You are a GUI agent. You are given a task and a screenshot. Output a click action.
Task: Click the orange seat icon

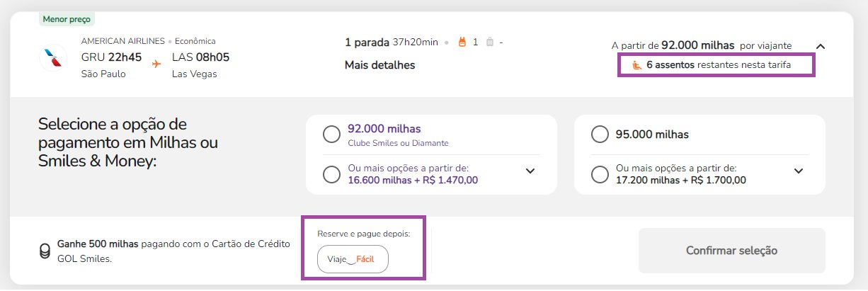pyautogui.click(x=636, y=65)
